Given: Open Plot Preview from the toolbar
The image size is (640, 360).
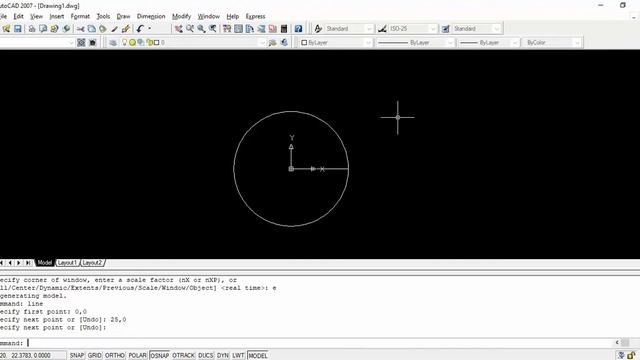Looking at the screenshot, I should coord(43,29).
